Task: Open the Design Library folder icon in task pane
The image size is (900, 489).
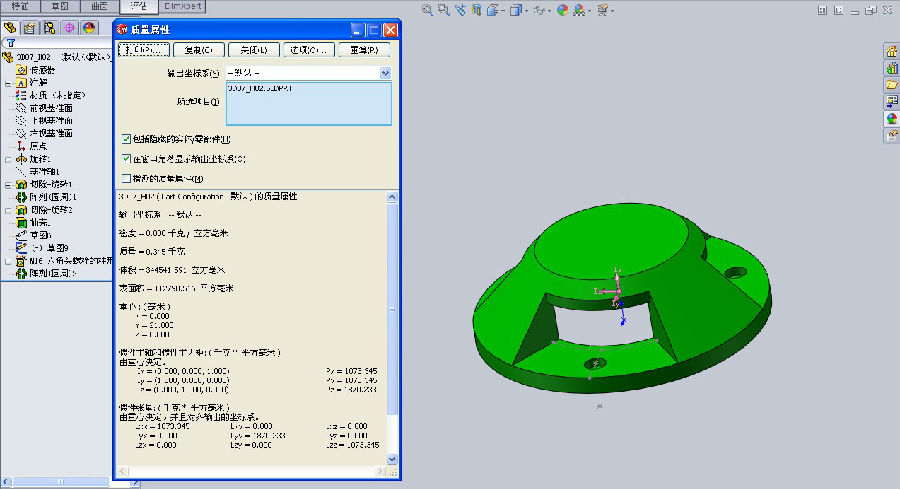Action: click(891, 85)
